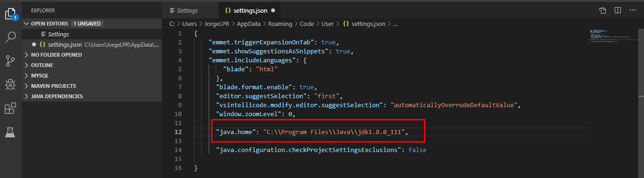This screenshot has width=644, height=178.
Task: Split the editor to the right
Action: tap(618, 10)
